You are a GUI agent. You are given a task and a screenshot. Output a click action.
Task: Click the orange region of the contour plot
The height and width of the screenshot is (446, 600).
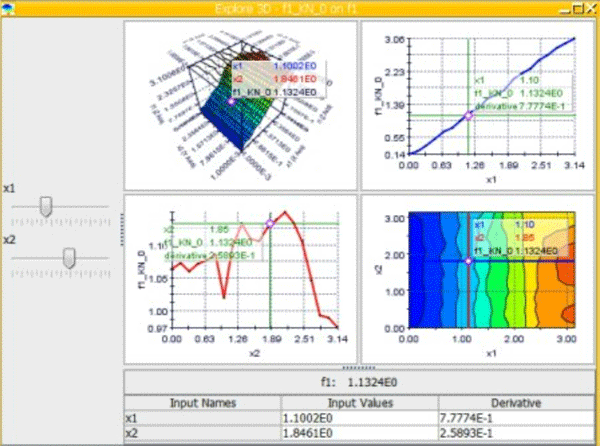[x=549, y=295]
